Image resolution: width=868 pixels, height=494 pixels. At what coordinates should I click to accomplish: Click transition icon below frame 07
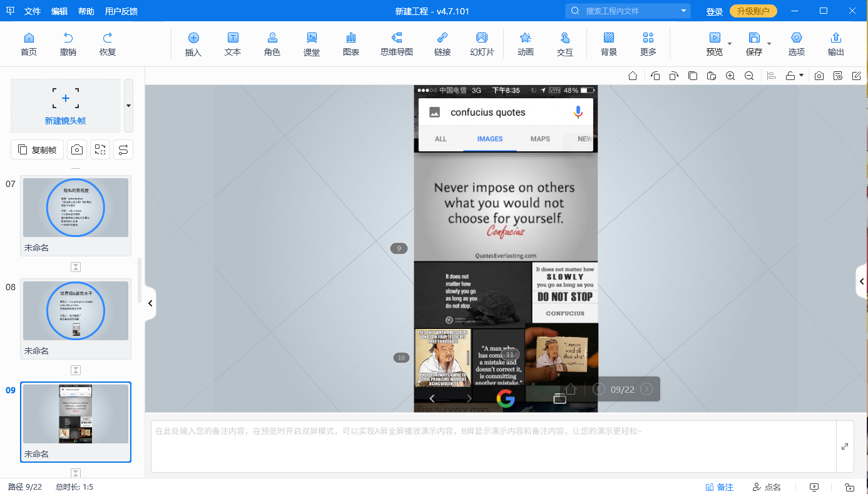pyautogui.click(x=76, y=267)
